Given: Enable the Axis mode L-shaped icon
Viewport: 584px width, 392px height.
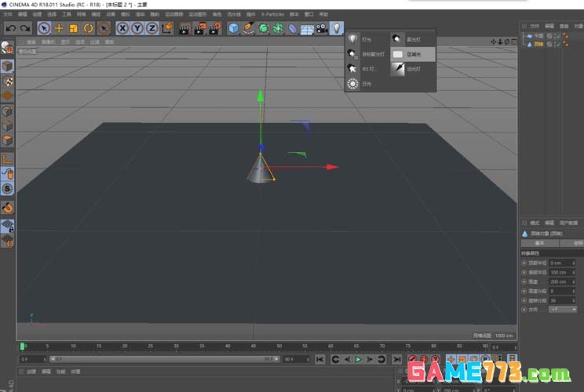Looking at the screenshot, I should pos(7,159).
